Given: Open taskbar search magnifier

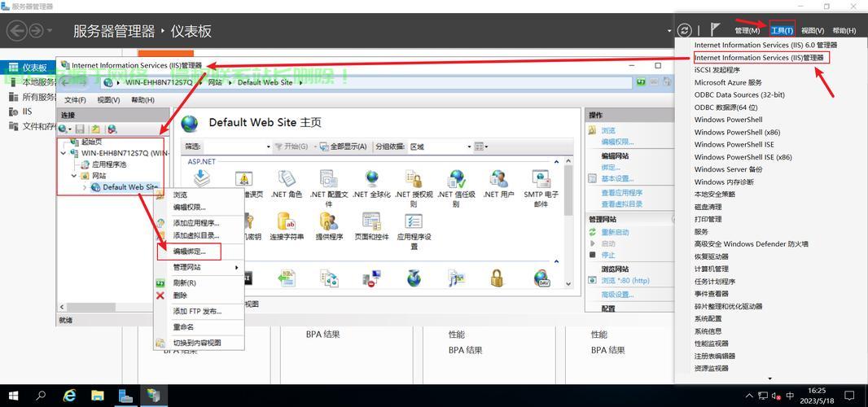Looking at the screenshot, I should (41, 396).
